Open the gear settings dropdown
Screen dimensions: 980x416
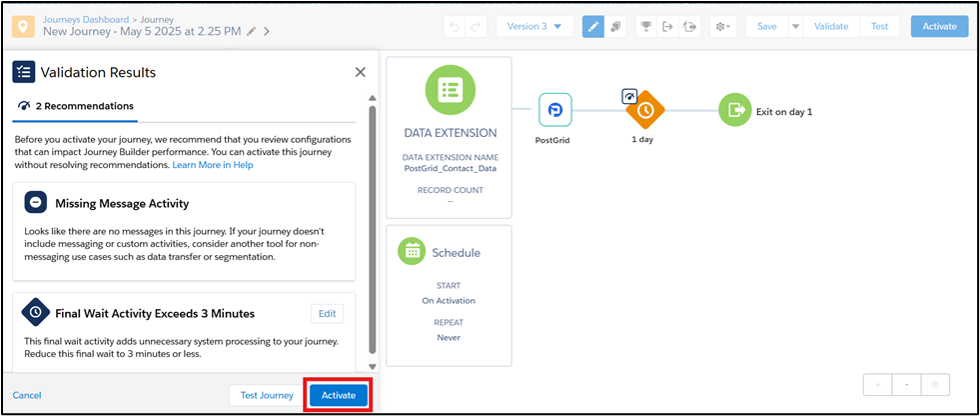(x=723, y=27)
